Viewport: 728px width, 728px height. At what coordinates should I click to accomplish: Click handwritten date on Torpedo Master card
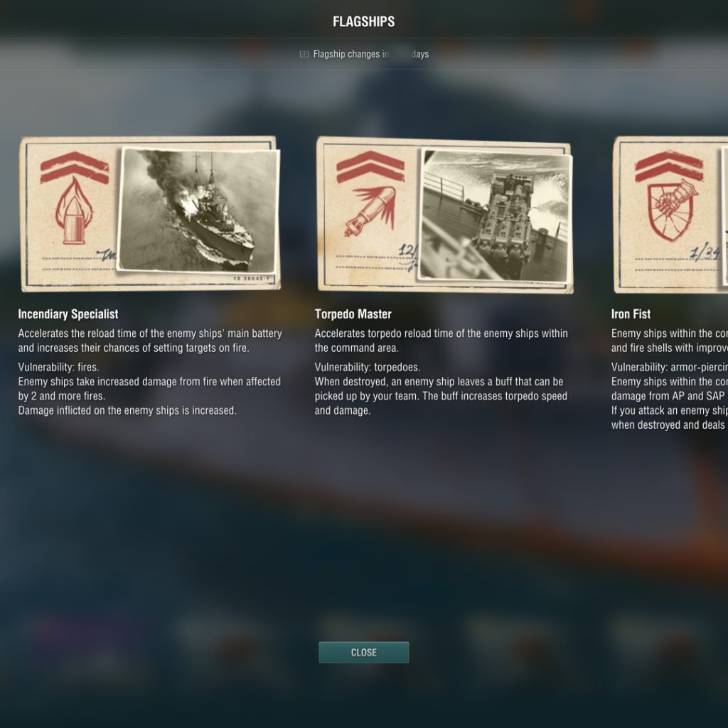coord(408,257)
